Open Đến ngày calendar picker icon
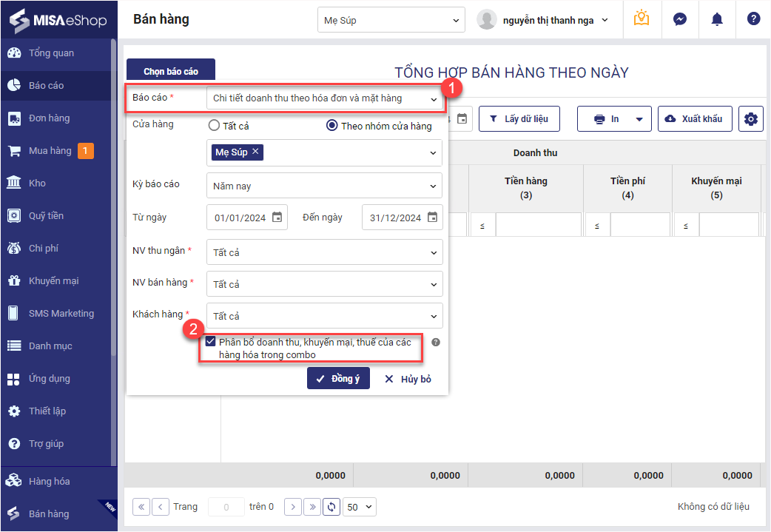The image size is (771, 532). tap(432, 218)
